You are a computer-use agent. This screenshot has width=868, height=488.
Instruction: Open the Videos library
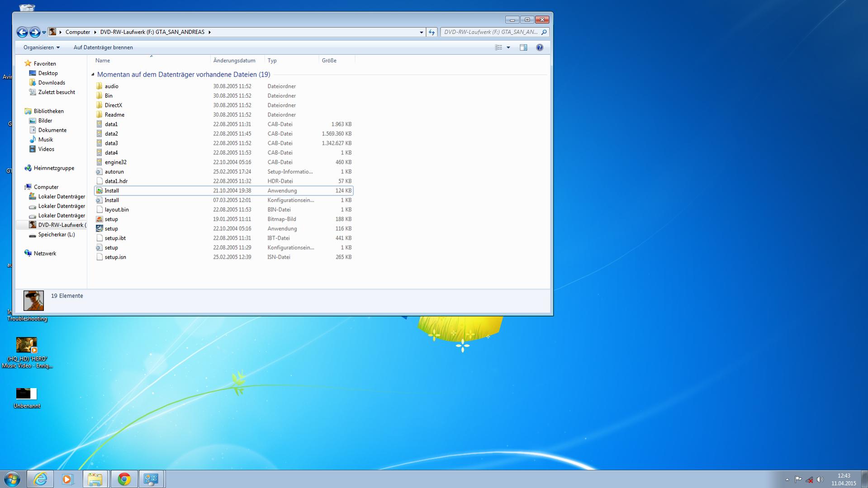tap(46, 149)
